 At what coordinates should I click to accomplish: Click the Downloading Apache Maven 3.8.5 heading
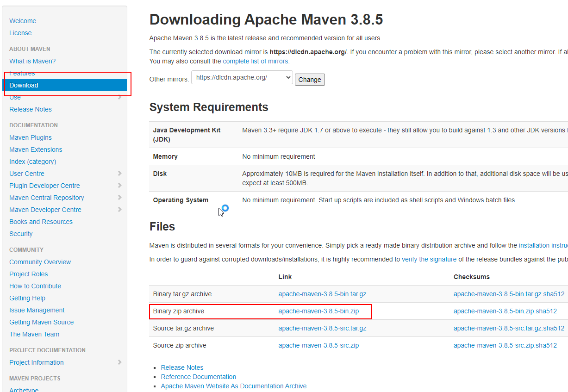coord(266,19)
